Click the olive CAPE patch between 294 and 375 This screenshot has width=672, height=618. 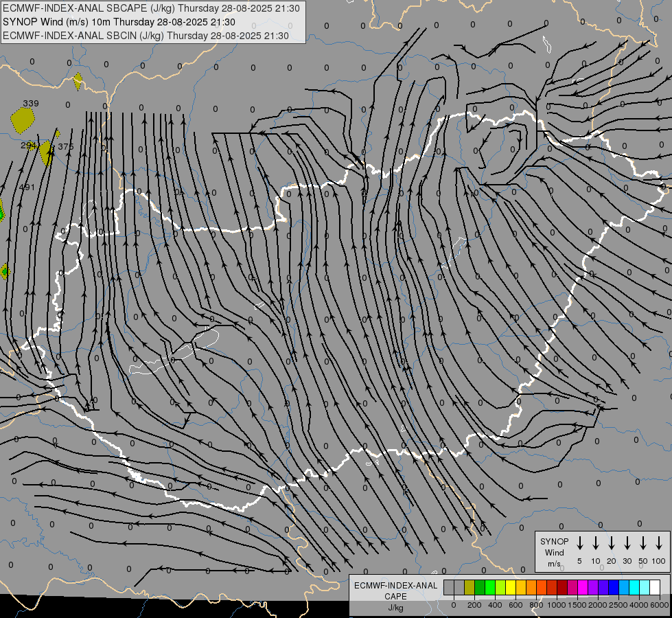pos(47,153)
